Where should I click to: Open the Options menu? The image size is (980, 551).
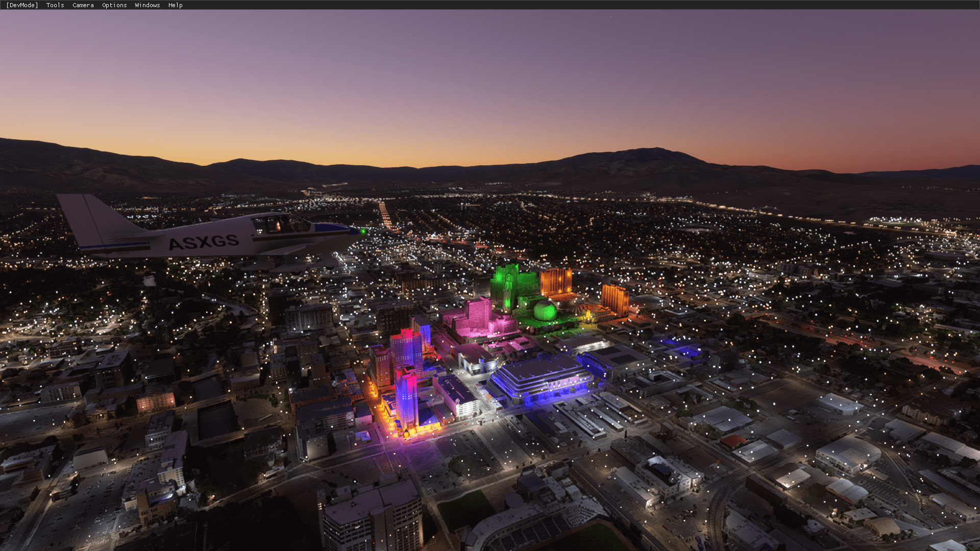[x=114, y=5]
